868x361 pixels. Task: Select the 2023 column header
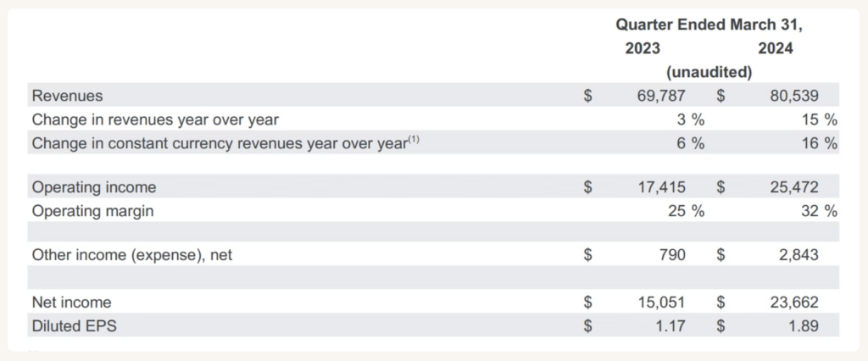[643, 48]
